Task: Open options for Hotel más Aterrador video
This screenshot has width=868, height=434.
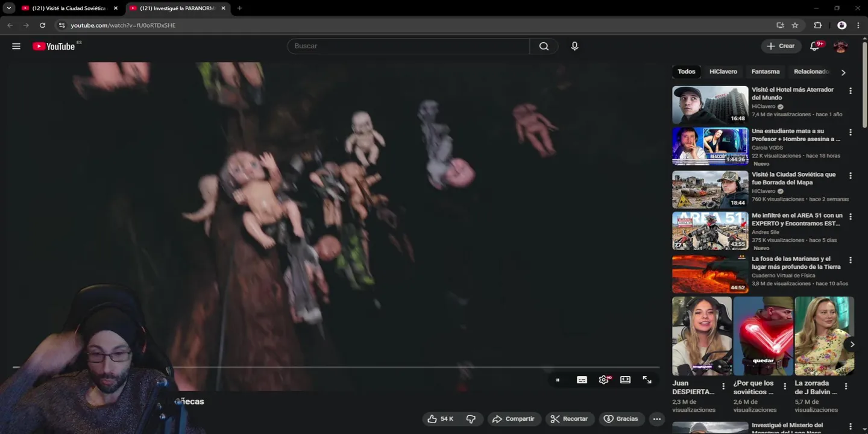Action: 851,91
